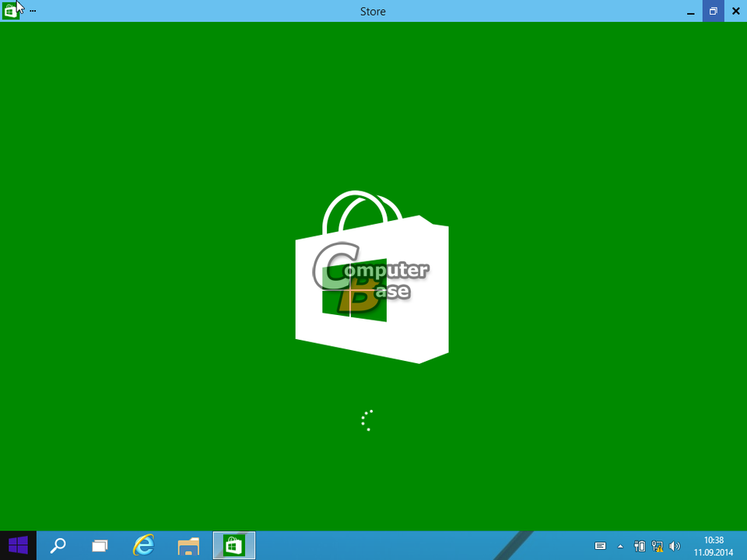Click the power and battery tray icon
Screen dimensions: 747x560
pyautogui.click(x=640, y=546)
